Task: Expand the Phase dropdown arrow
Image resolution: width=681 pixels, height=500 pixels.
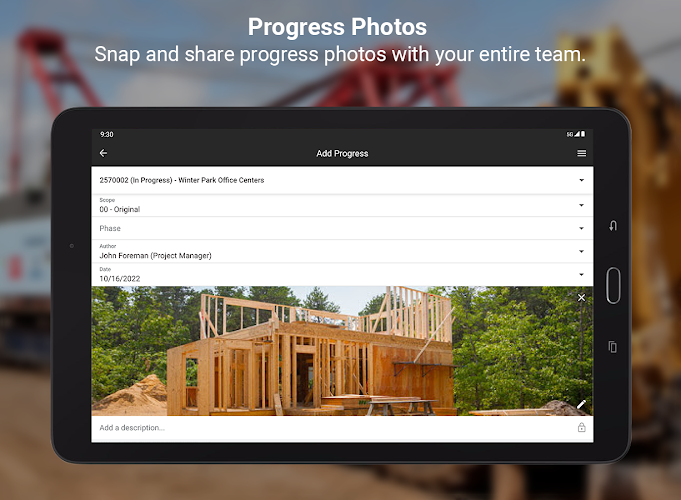Action: click(x=582, y=228)
